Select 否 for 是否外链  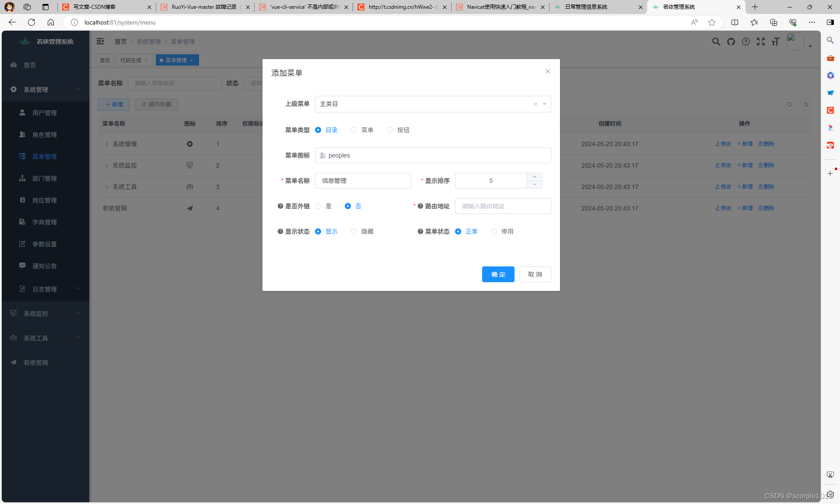point(353,206)
